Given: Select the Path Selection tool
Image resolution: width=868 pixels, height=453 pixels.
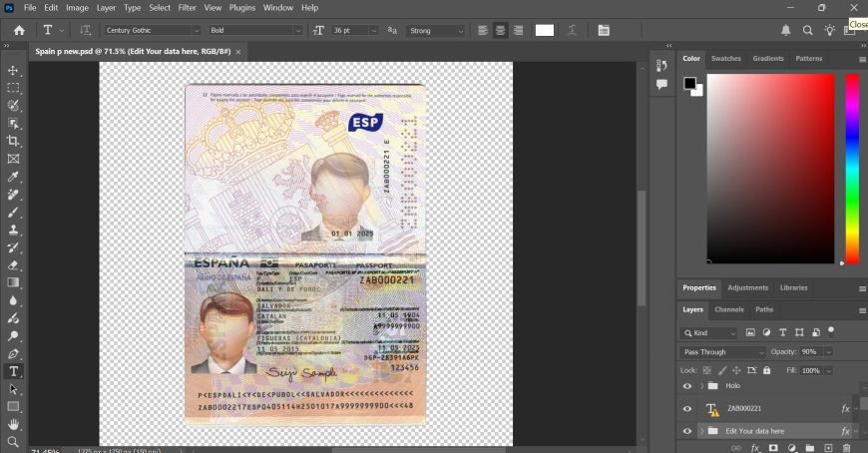Looking at the screenshot, I should point(13,389).
